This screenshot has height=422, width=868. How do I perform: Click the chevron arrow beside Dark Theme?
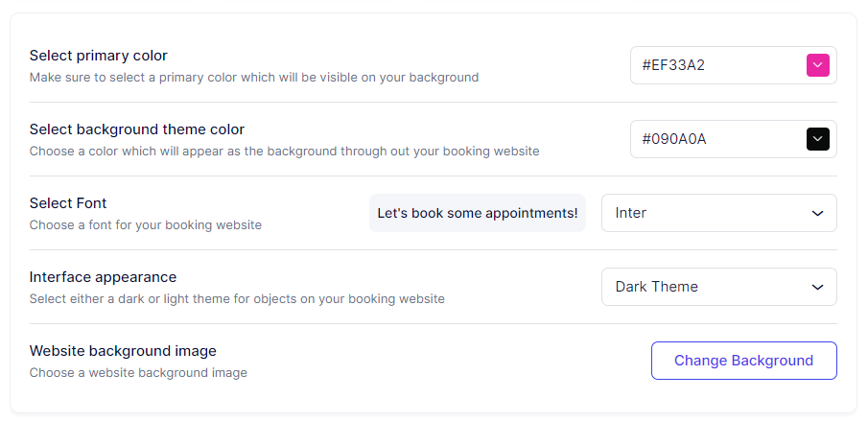pos(817,287)
